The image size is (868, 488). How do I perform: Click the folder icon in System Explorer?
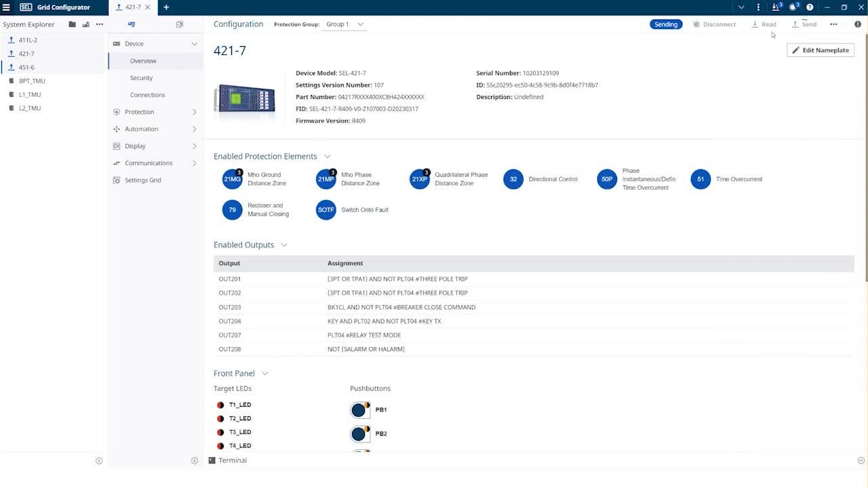coord(72,24)
